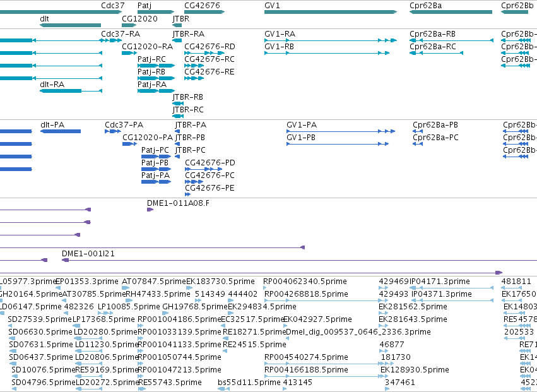537x392 pixels.
Task: Click EST label 'RP004540274.5prime'
Action: coord(306,357)
